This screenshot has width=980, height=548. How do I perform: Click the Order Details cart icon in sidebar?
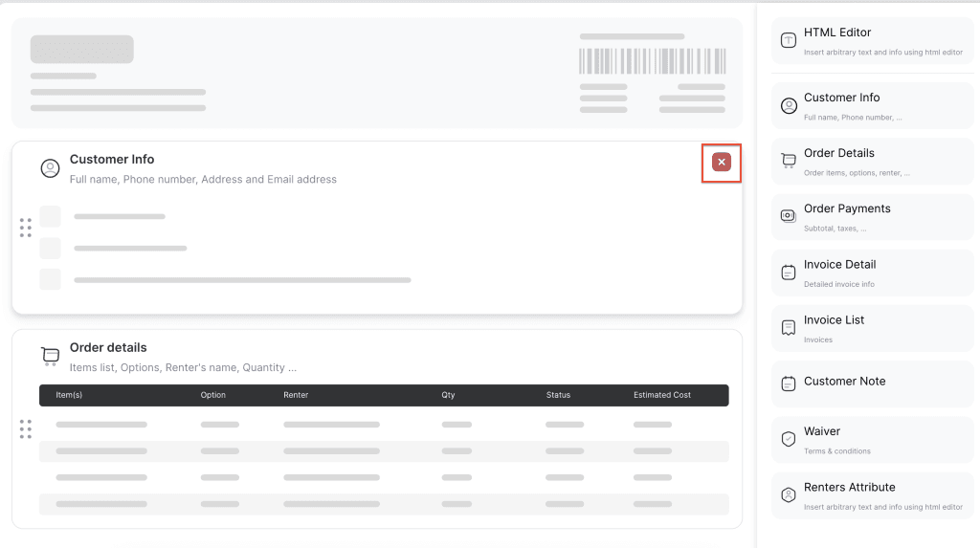pos(789,161)
